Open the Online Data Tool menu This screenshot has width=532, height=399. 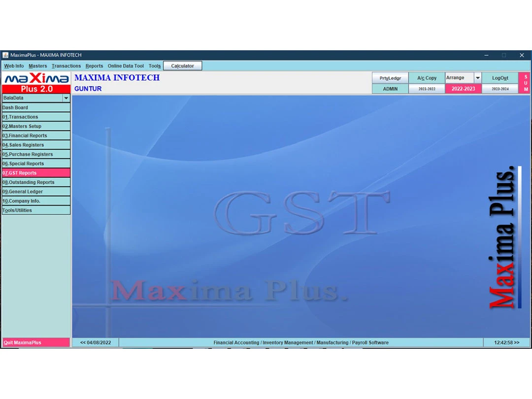pos(126,66)
